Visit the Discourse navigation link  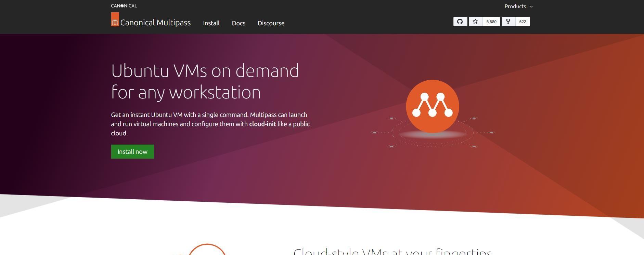click(271, 23)
